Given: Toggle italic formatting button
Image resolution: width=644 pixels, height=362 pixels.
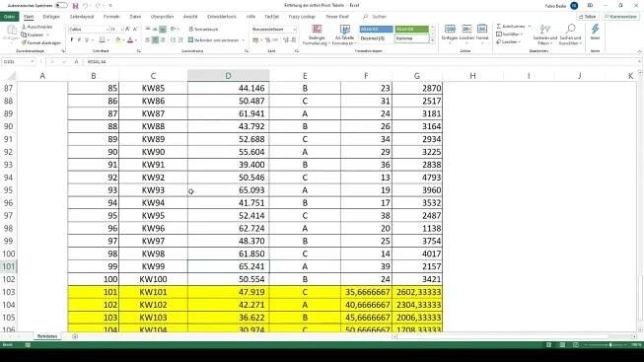Looking at the screenshot, I should [x=79, y=39].
